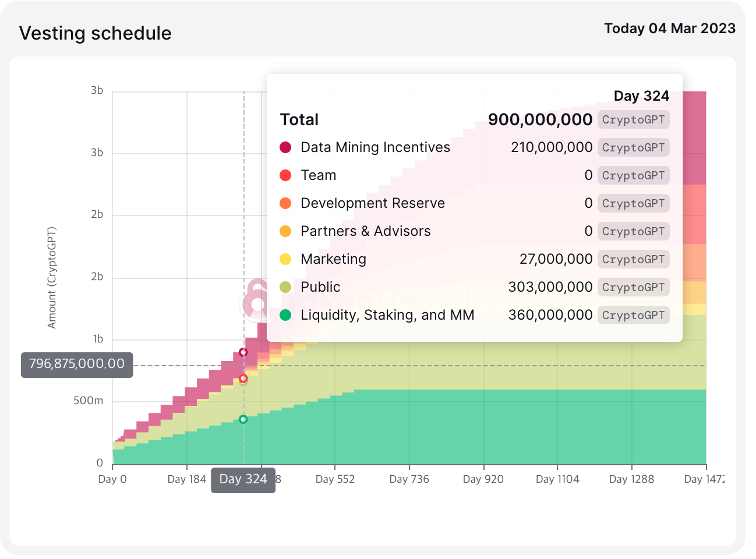The image size is (756, 559).
Task: Click the Today 04 Mar 2023 date
Action: coord(670,29)
